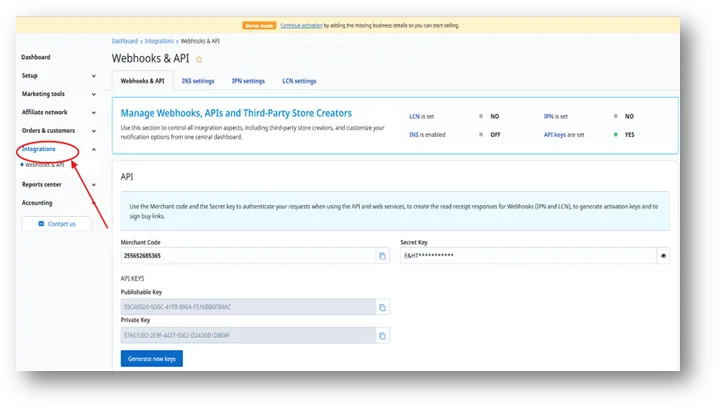Copy the Merchant Code value

point(382,256)
